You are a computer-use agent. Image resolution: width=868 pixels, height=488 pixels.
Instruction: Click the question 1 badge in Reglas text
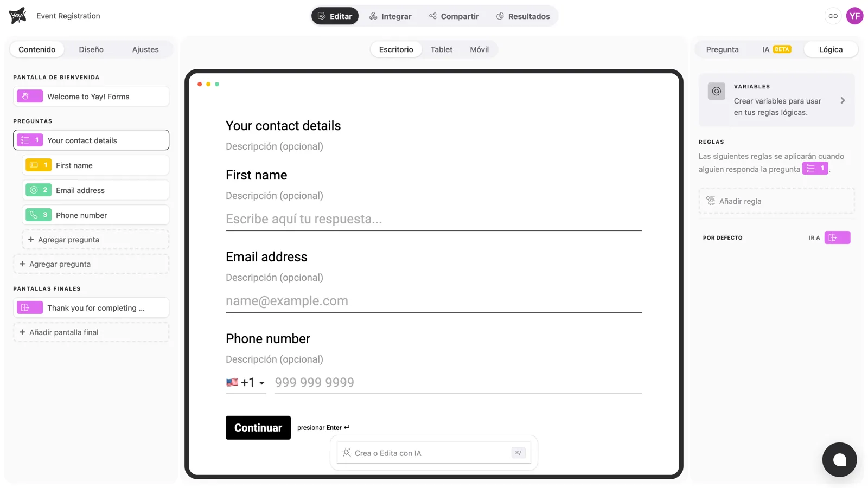(815, 169)
